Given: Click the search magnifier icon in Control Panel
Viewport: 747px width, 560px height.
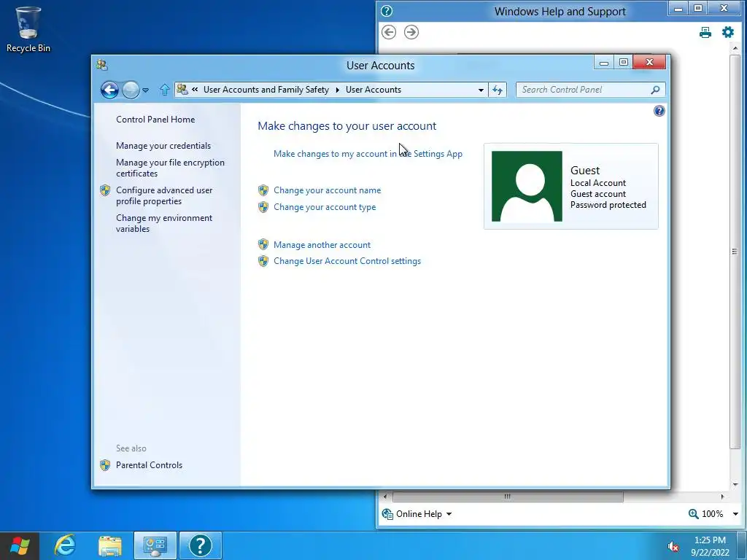Looking at the screenshot, I should pos(655,90).
